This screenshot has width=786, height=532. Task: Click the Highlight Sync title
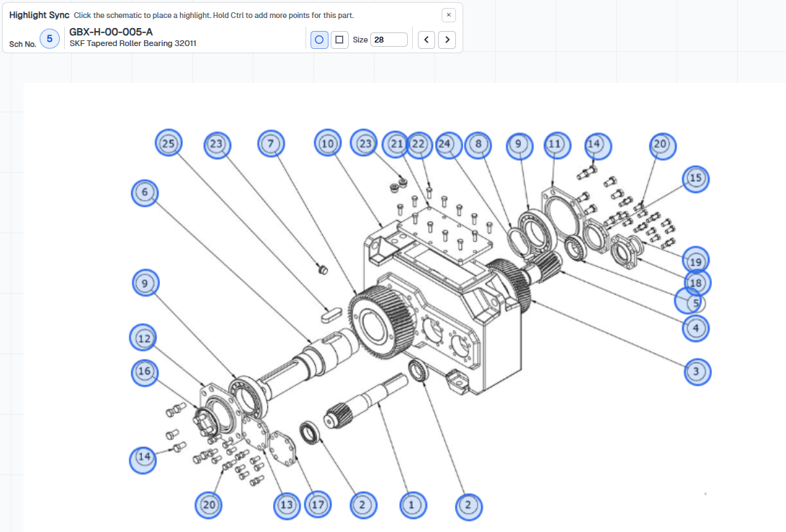(x=39, y=15)
